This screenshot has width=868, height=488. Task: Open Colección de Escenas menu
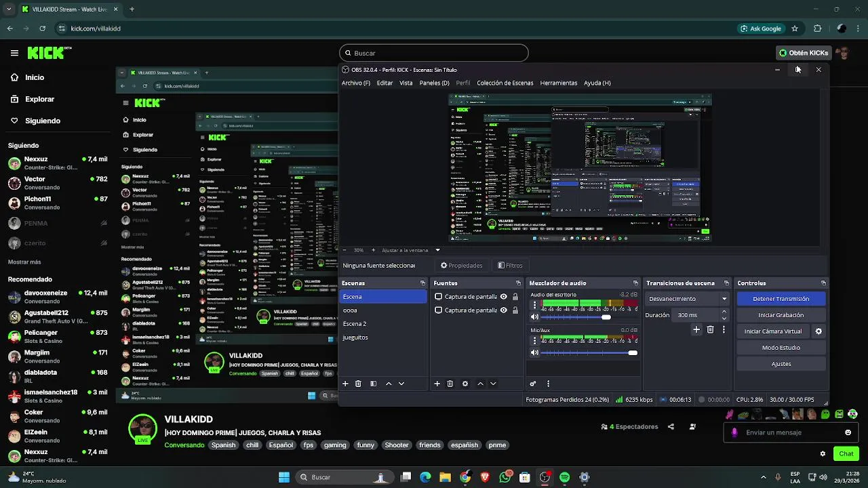505,83
